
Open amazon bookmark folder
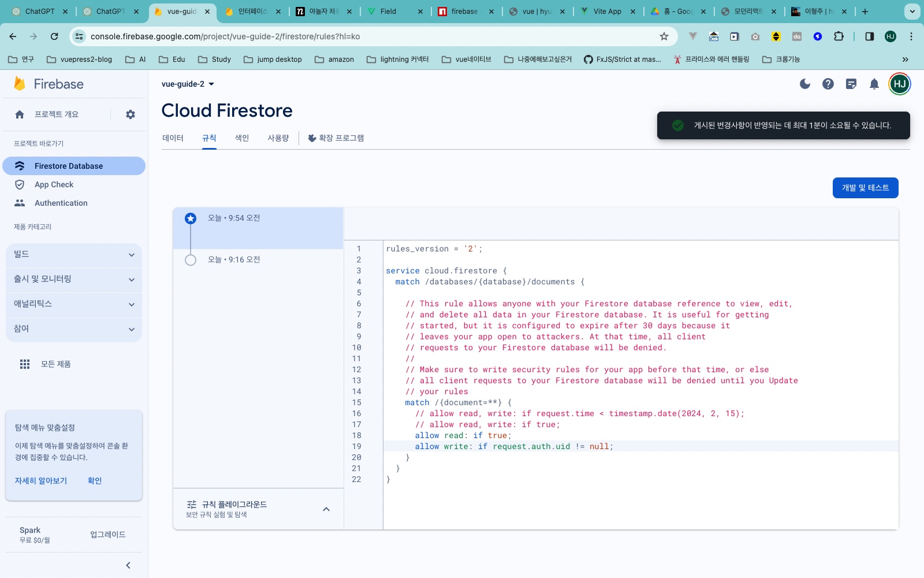[334, 59]
